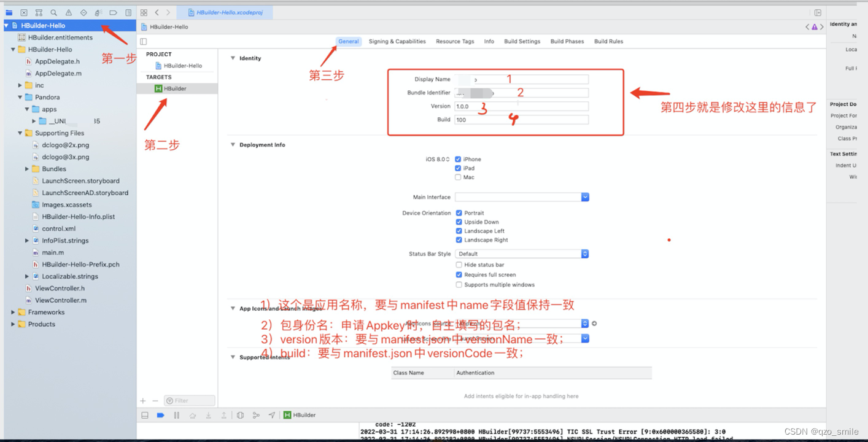Open the Source Control navigator icon
The image size is (868, 442).
[24, 12]
